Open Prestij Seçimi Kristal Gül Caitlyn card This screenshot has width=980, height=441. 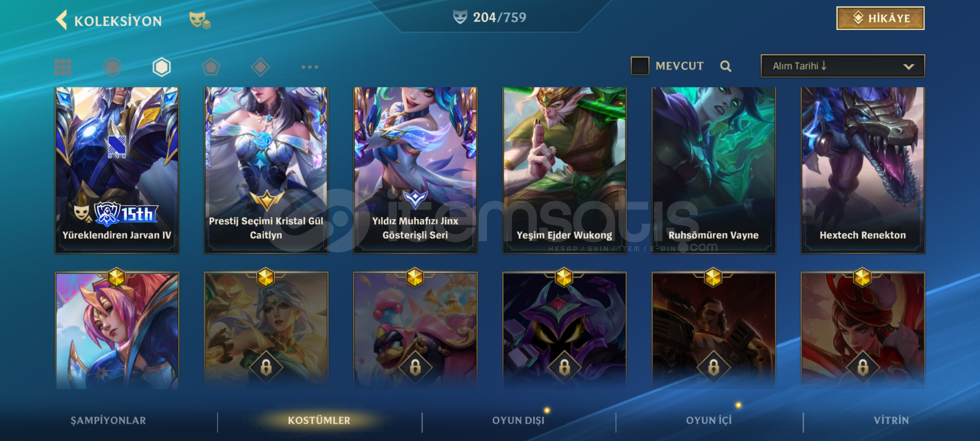(x=266, y=170)
